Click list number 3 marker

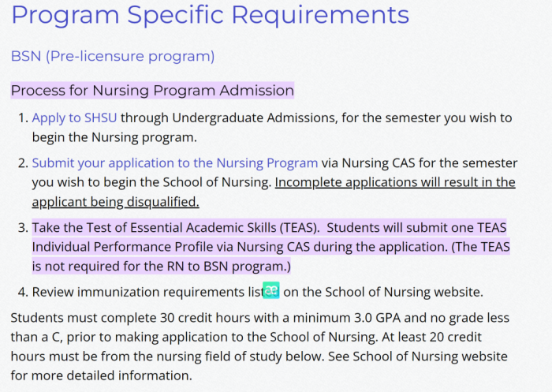tap(21, 228)
